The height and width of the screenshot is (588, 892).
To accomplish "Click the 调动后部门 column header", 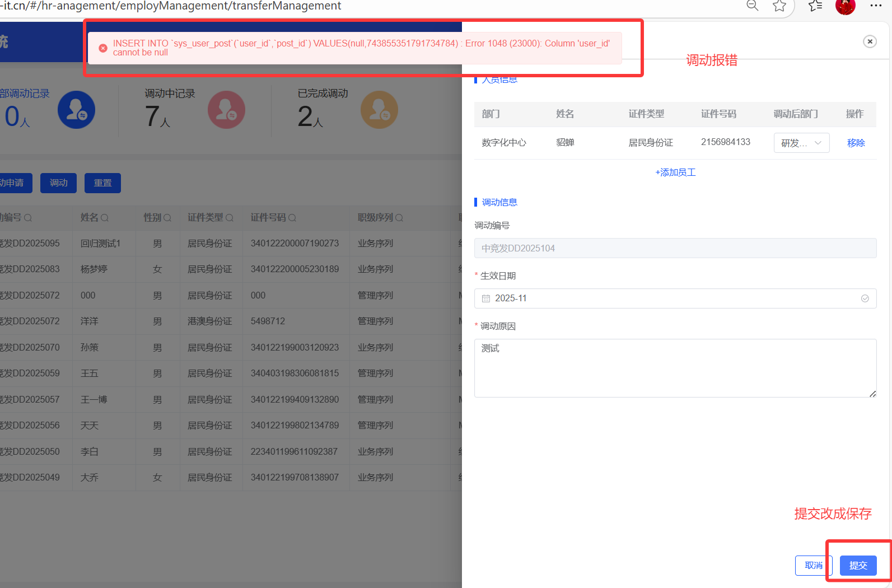I will [x=796, y=114].
